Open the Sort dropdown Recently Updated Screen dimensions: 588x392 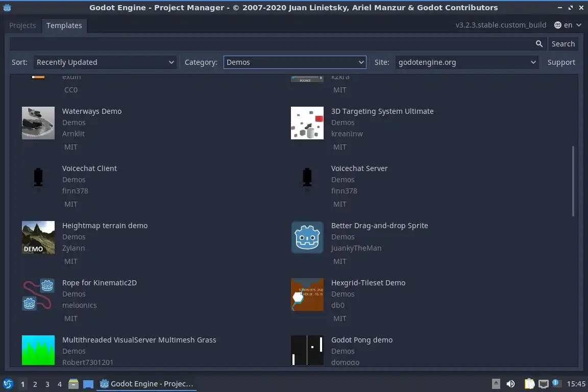click(105, 62)
